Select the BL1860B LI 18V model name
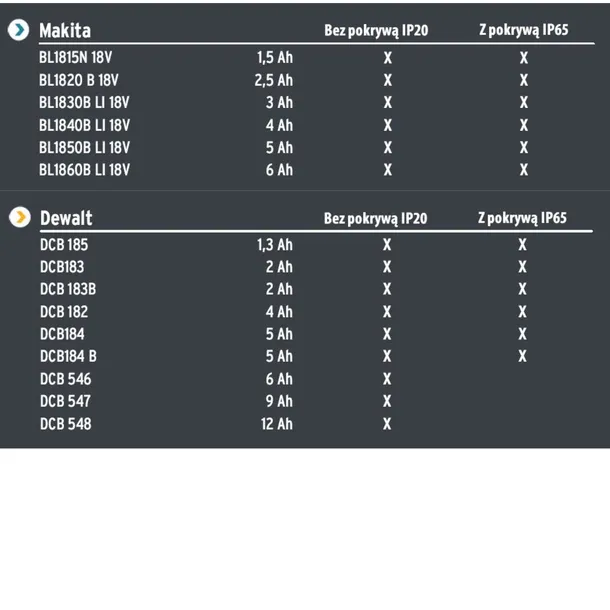Image resolution: width=610 pixels, height=610 pixels. [85, 170]
